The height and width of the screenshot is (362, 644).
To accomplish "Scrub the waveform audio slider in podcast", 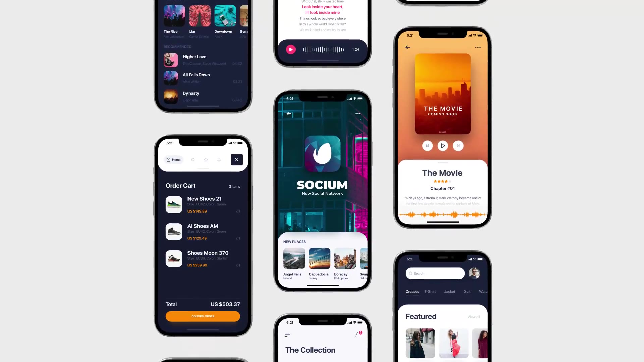I will coord(442,215).
